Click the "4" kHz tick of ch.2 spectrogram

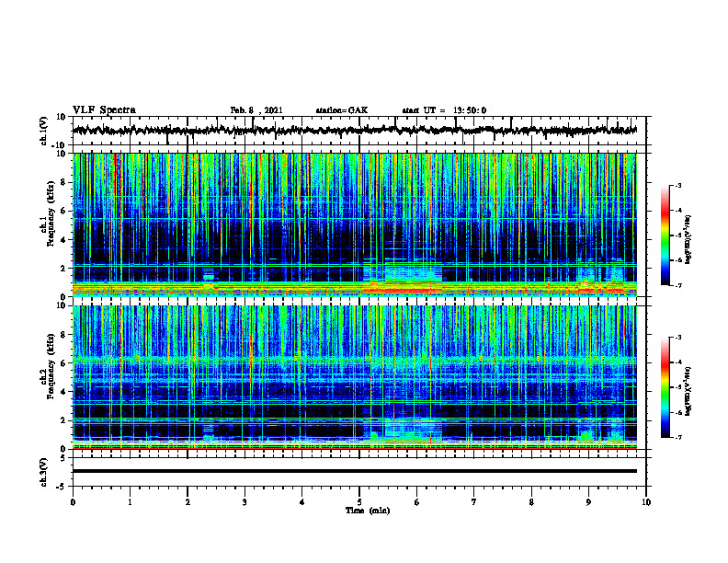tap(63, 392)
